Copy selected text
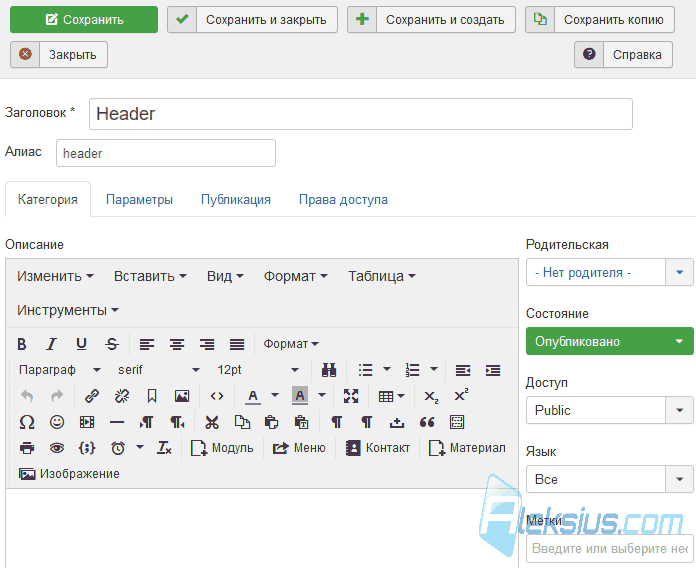 click(x=242, y=422)
